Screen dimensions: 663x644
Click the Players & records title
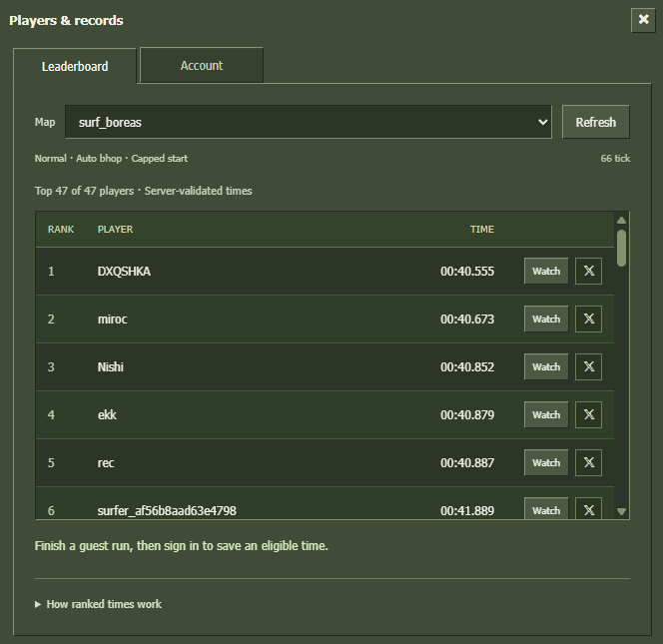coord(66,20)
